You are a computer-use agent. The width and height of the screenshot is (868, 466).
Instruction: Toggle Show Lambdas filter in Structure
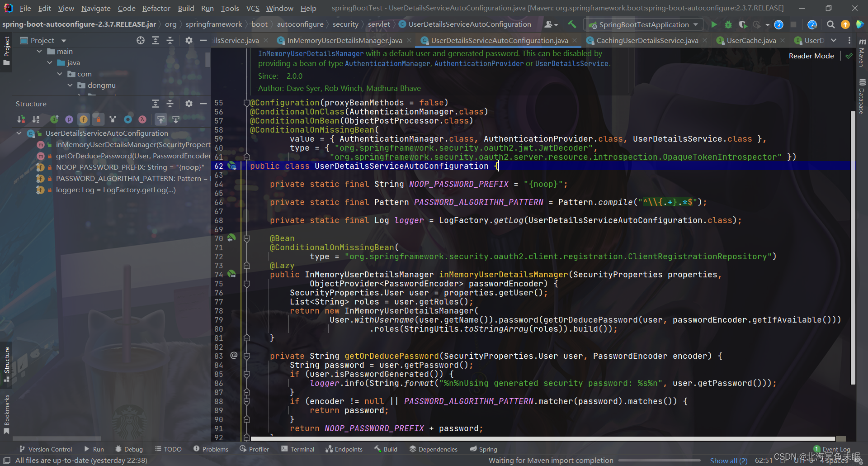(142, 119)
